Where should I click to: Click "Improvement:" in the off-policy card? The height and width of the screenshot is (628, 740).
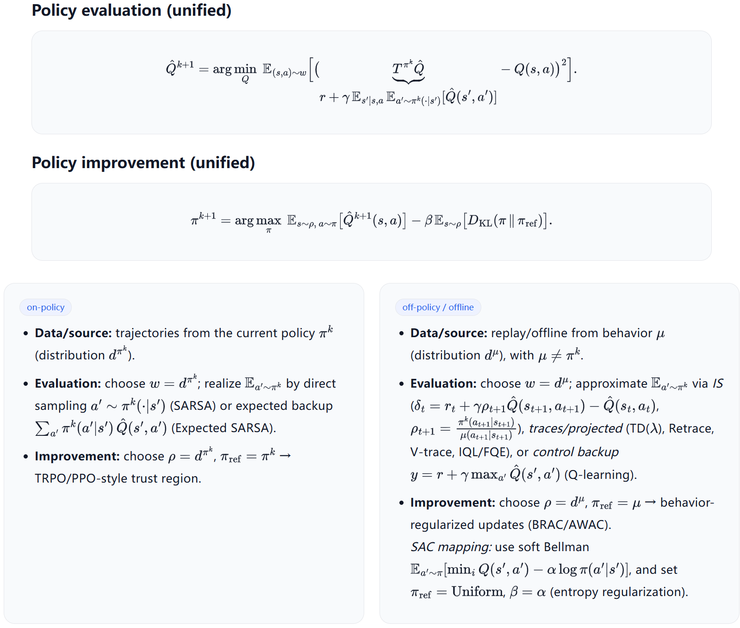pos(452,502)
